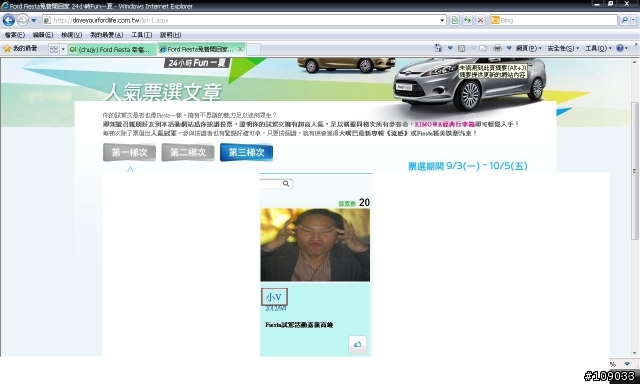Open the Print options dropdown arrow
Screen dimensions: 640x384
(x=509, y=48)
